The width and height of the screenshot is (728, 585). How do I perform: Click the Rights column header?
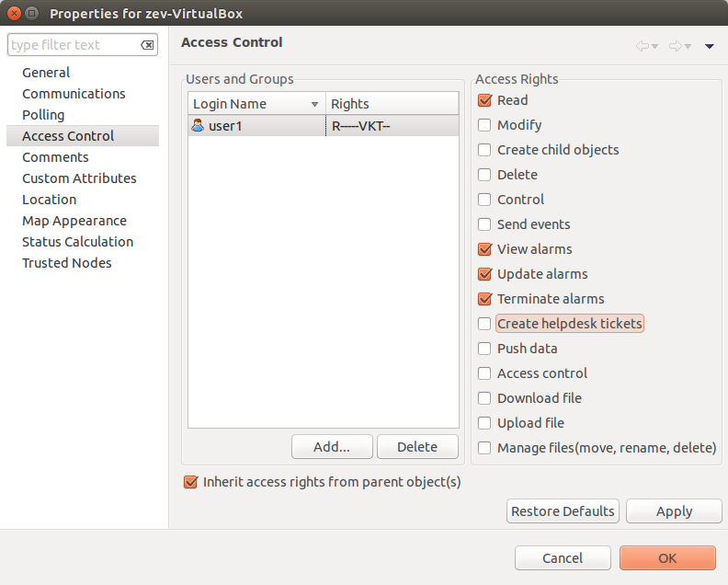coord(392,104)
